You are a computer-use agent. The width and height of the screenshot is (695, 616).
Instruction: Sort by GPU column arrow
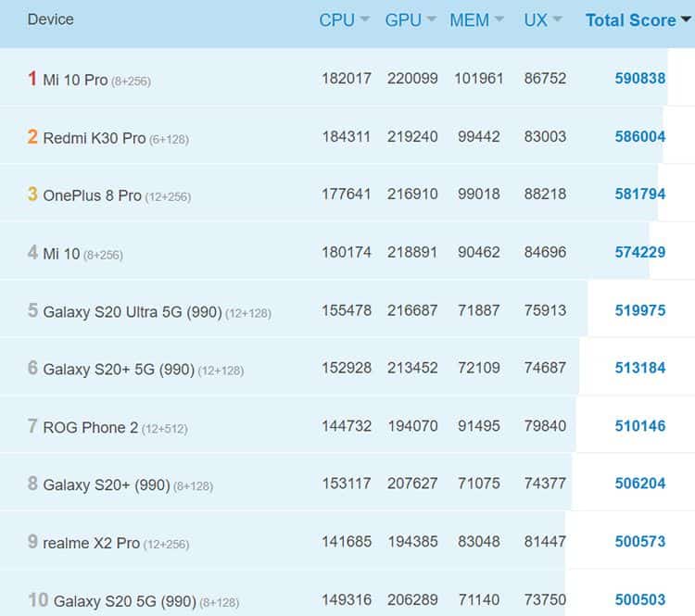[431, 20]
